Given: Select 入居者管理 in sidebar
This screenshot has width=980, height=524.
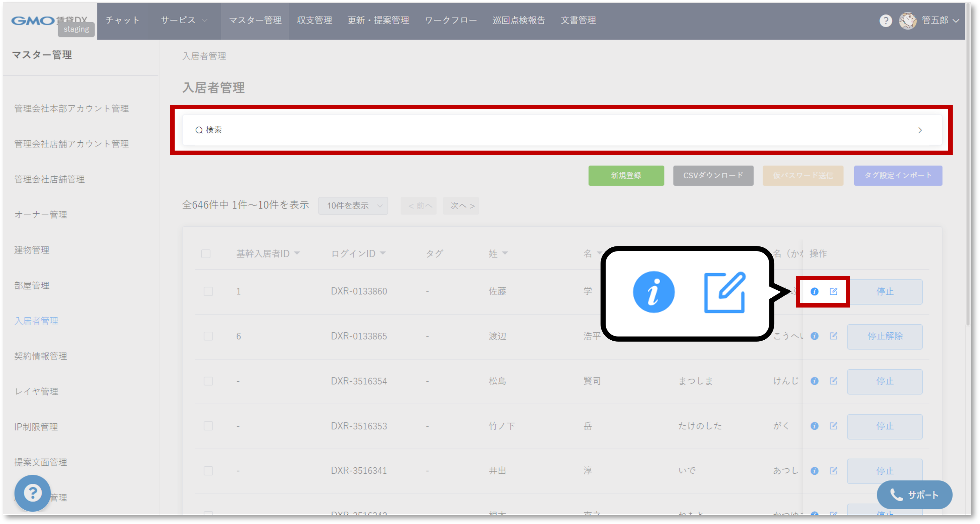Looking at the screenshot, I should tap(36, 321).
